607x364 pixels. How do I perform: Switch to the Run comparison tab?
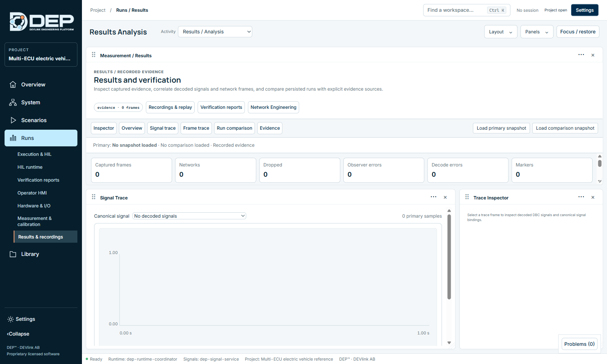click(x=234, y=128)
